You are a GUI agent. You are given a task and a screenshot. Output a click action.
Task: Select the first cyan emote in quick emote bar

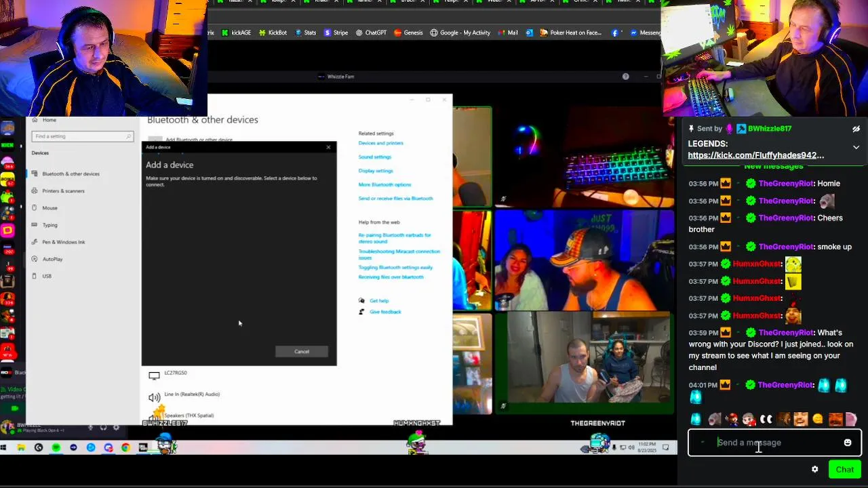point(696,420)
